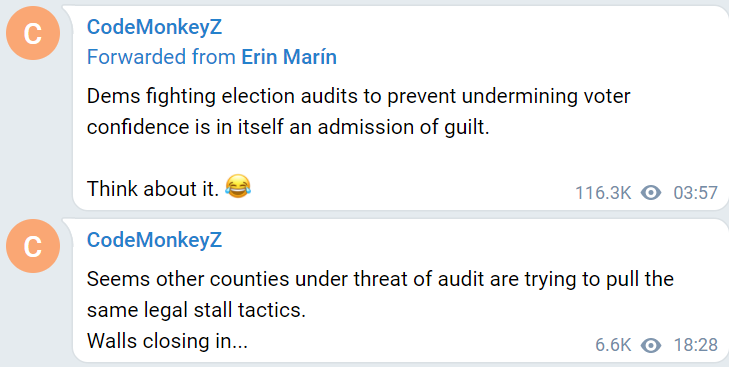Click the first message's orange C avatar

click(x=33, y=33)
